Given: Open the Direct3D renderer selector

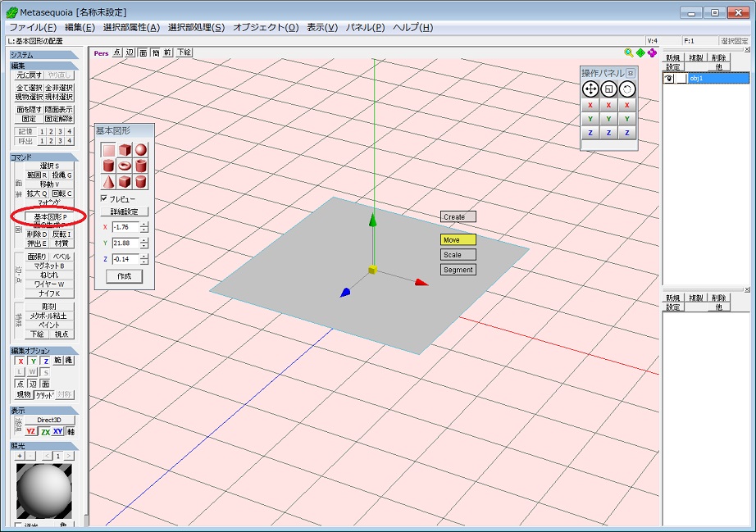Looking at the screenshot, I should (x=51, y=420).
